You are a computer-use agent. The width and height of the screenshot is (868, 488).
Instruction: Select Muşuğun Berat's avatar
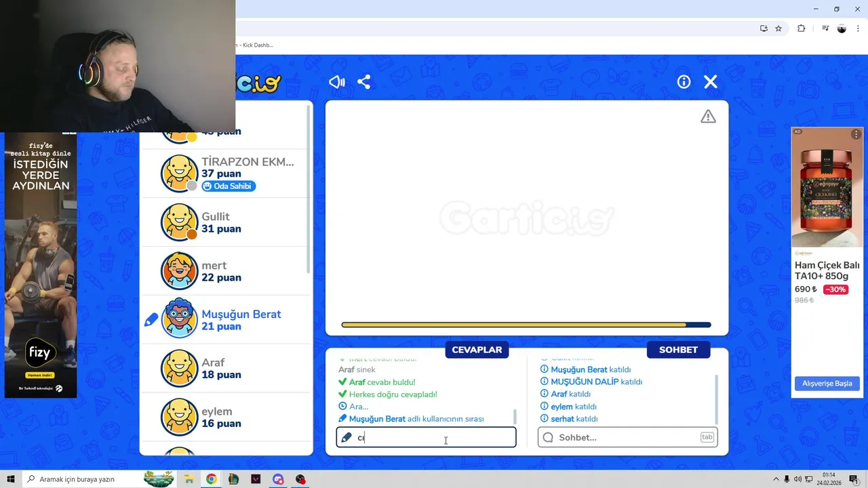(179, 319)
